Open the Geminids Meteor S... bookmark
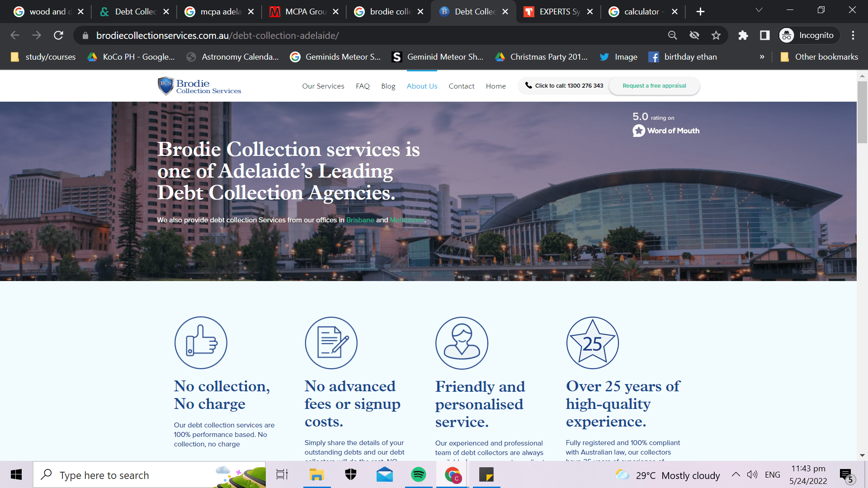 [x=335, y=57]
